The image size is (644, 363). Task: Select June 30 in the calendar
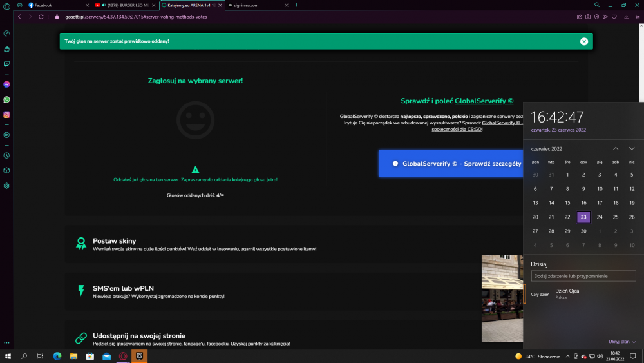pos(583,231)
